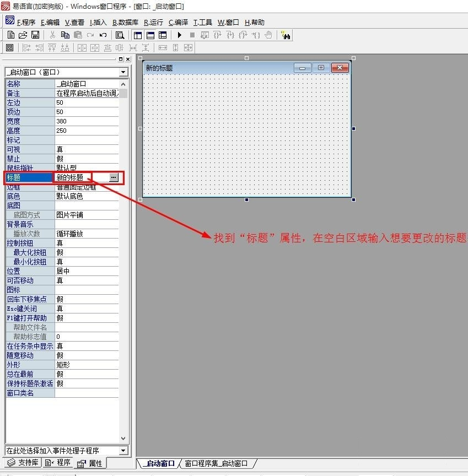Screen dimensions: 468x476
Task: Toggle the left work panel layout icon
Action: [138, 35]
